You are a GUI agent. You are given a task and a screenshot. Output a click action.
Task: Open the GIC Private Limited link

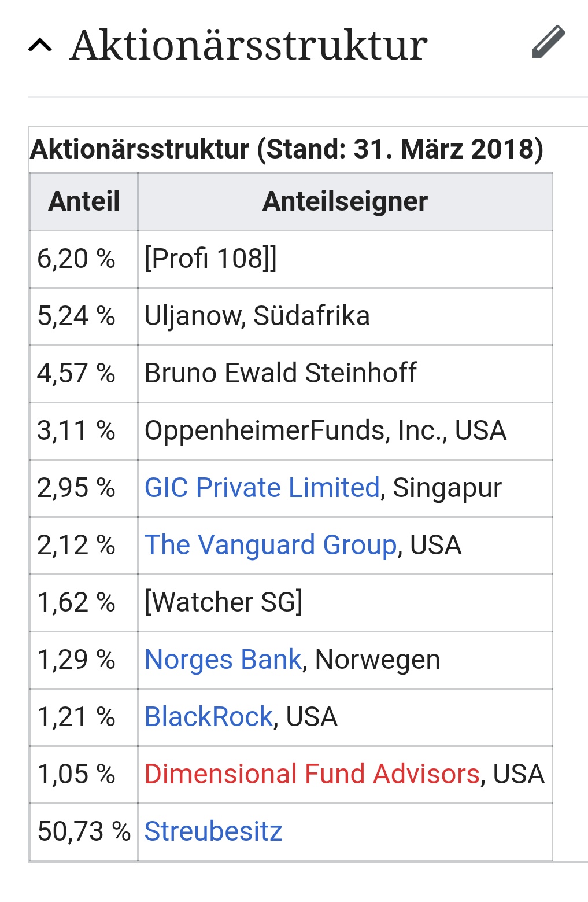pyautogui.click(x=262, y=488)
